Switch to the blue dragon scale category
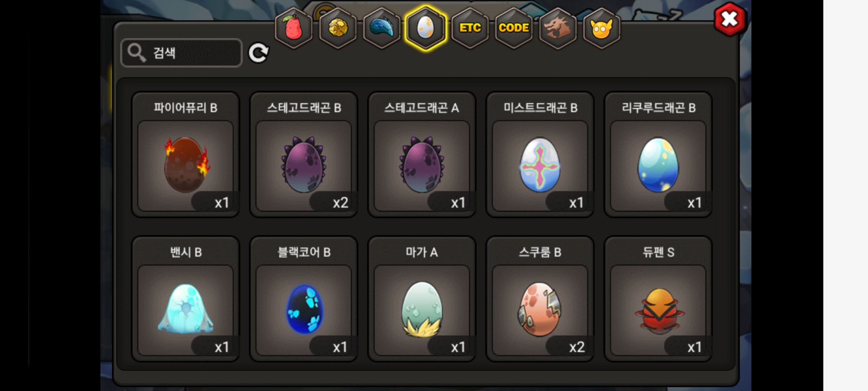Image resolution: width=868 pixels, height=391 pixels. coord(382,28)
